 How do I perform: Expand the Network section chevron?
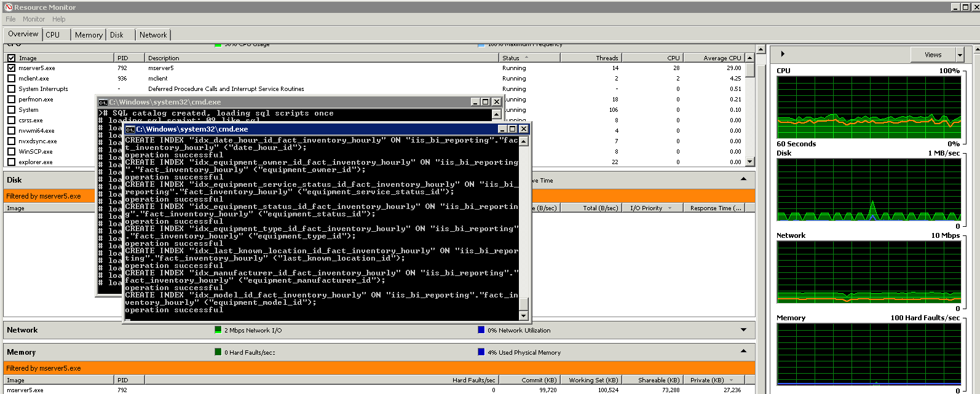click(x=743, y=330)
